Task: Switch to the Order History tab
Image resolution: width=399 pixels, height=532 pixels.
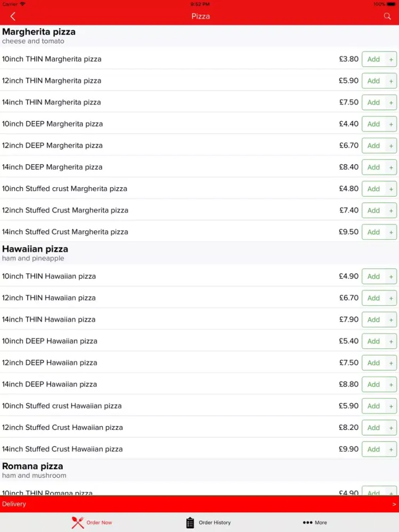Action: coord(209,522)
